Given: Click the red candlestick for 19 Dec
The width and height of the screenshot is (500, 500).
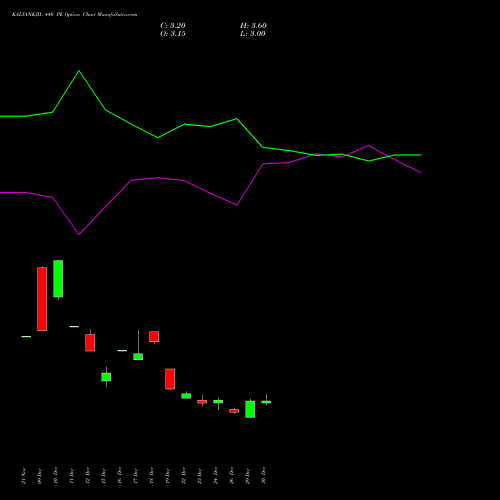Looking at the screenshot, I should pyautogui.click(x=170, y=379).
